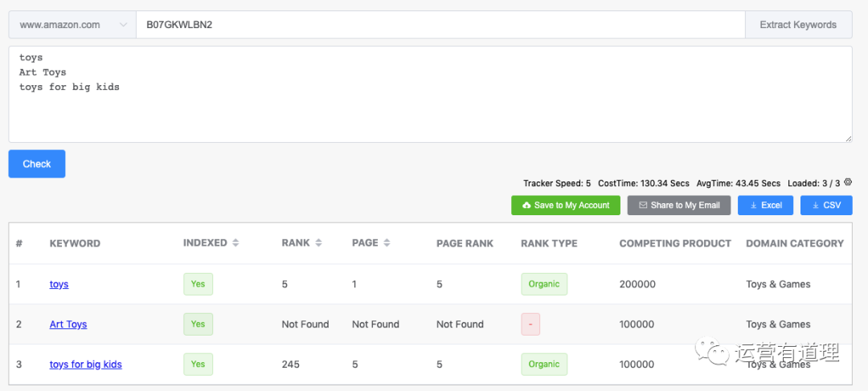
Task: Open the 'toys' keyword link
Action: click(59, 284)
